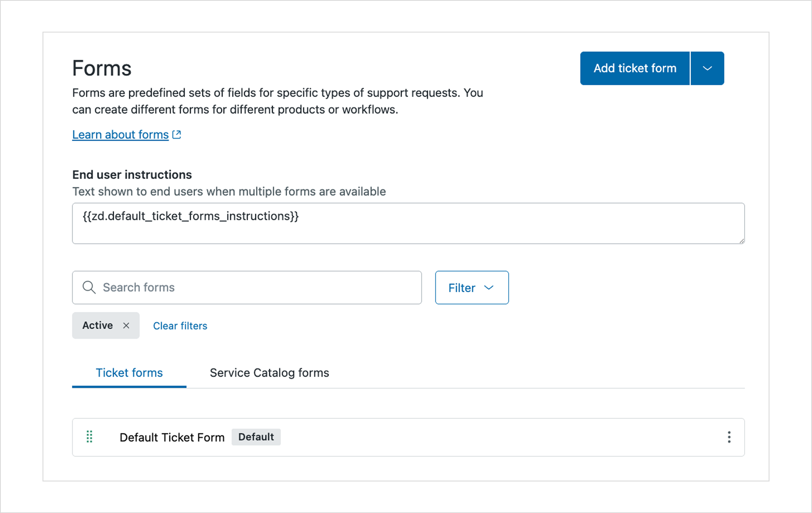Switch to Service Catalog forms tab
Screen dimensions: 812x513
coord(269,373)
